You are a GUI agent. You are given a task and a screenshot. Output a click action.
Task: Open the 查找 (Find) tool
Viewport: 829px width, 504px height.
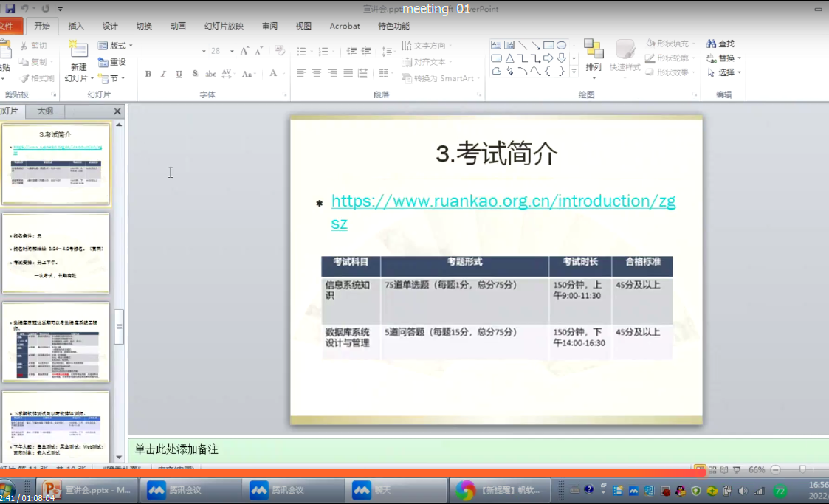[x=720, y=44]
